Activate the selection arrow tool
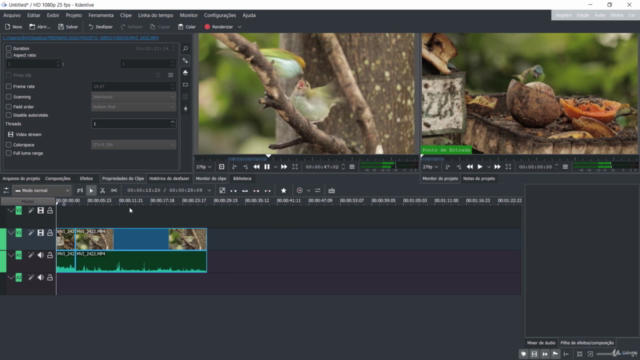The width and height of the screenshot is (640, 360). point(91,191)
